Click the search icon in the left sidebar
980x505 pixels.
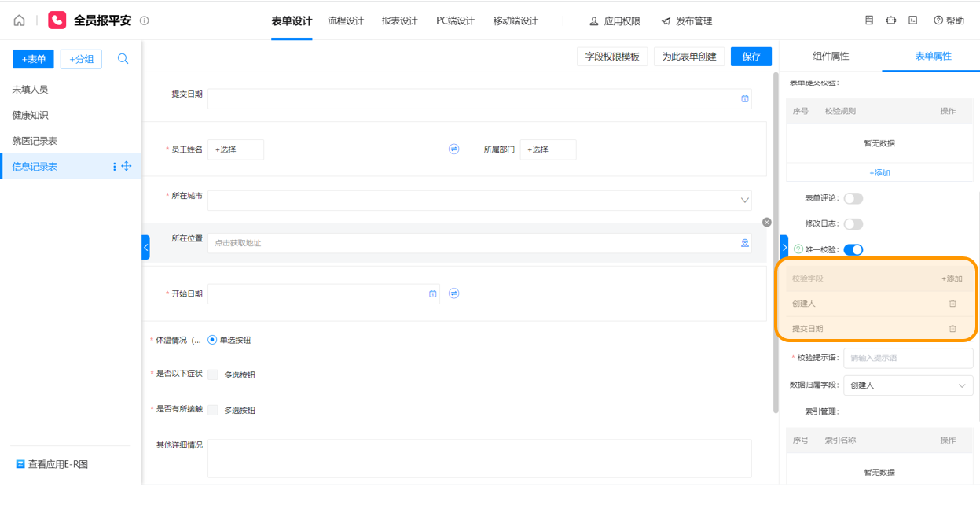point(123,59)
